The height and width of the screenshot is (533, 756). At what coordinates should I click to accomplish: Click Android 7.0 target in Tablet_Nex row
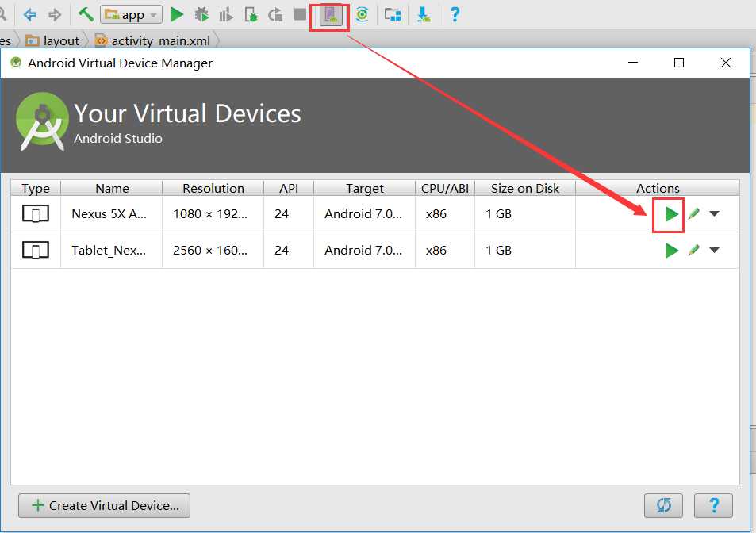[363, 251]
